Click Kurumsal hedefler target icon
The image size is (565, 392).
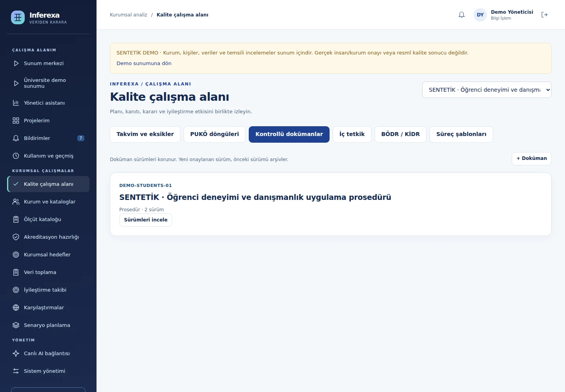(x=16, y=254)
